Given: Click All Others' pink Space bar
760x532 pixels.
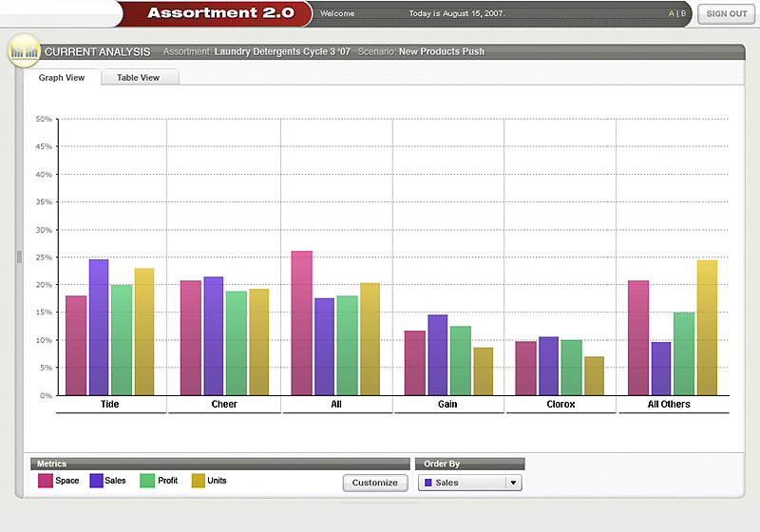Looking at the screenshot, I should coord(638,338).
